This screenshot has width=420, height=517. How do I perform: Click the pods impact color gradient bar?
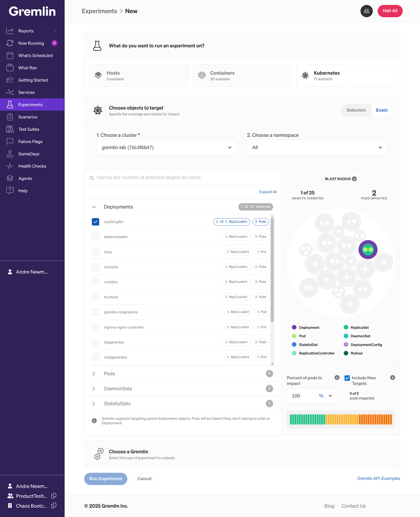[341, 419]
